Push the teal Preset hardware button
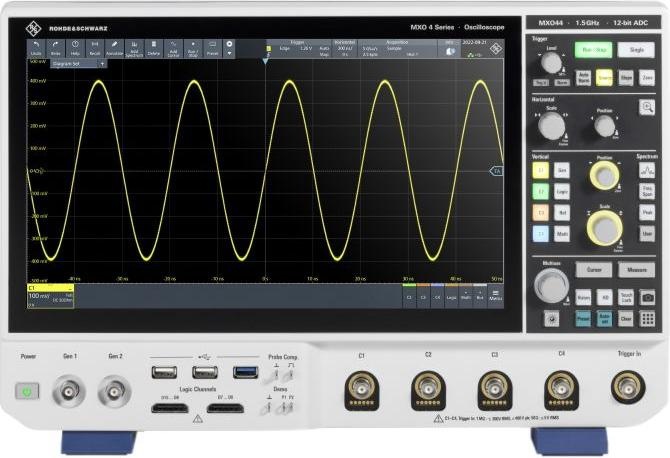The image size is (670, 458). [x=583, y=319]
